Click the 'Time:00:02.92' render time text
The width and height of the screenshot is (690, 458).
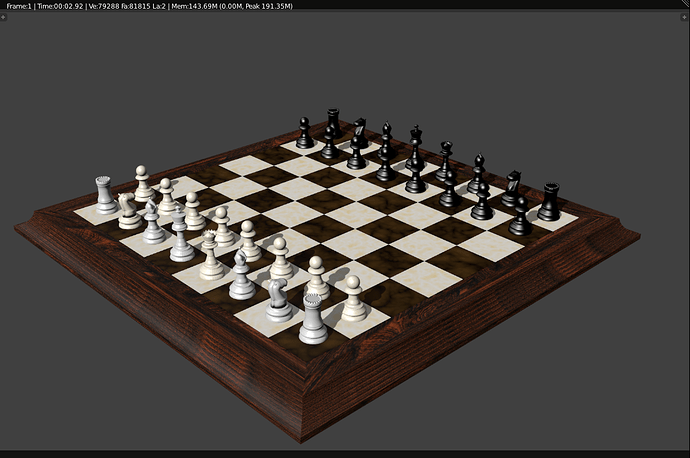tap(60, 6)
